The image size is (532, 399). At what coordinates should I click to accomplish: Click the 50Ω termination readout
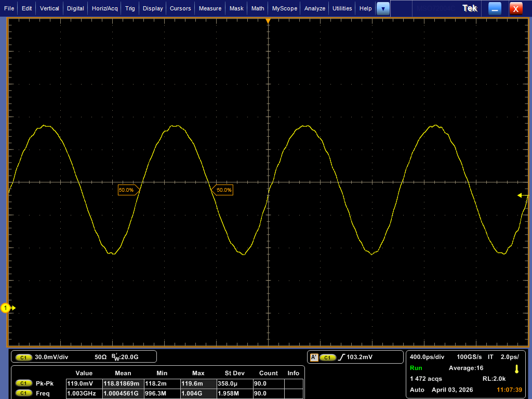point(100,357)
